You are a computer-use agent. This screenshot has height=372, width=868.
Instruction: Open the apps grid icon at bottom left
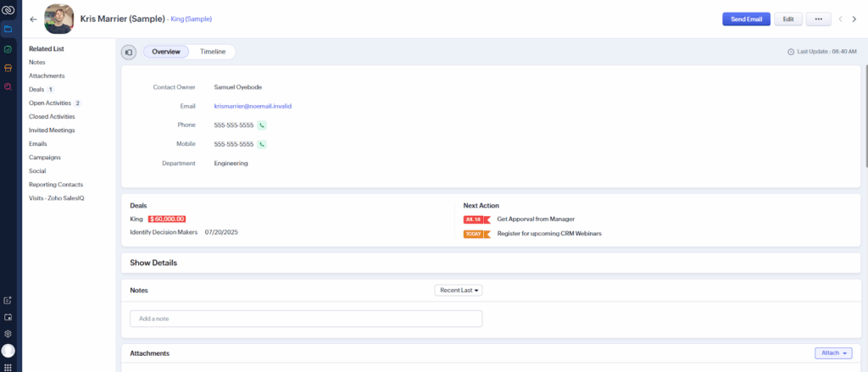point(8,366)
